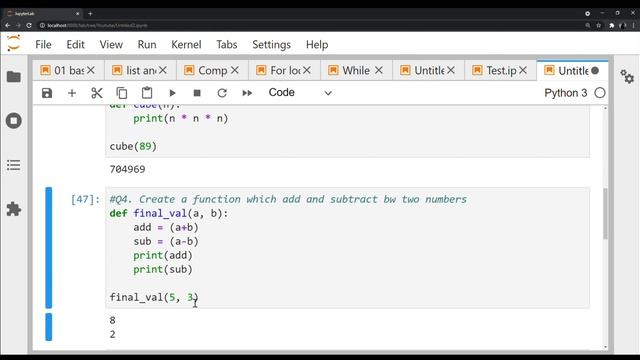Open a new browser tab

[x=90, y=13]
